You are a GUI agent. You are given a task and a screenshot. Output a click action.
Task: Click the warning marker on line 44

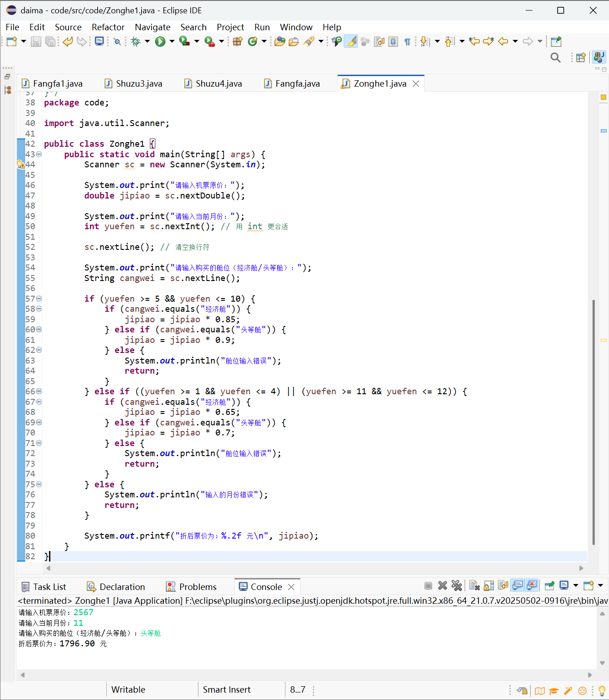pos(21,165)
